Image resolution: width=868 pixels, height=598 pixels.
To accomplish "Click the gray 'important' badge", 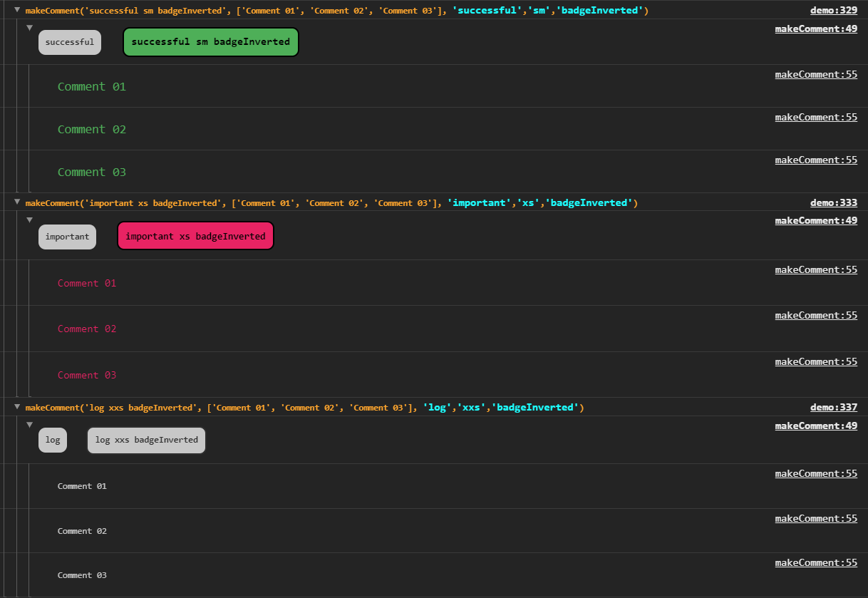I will [x=67, y=236].
